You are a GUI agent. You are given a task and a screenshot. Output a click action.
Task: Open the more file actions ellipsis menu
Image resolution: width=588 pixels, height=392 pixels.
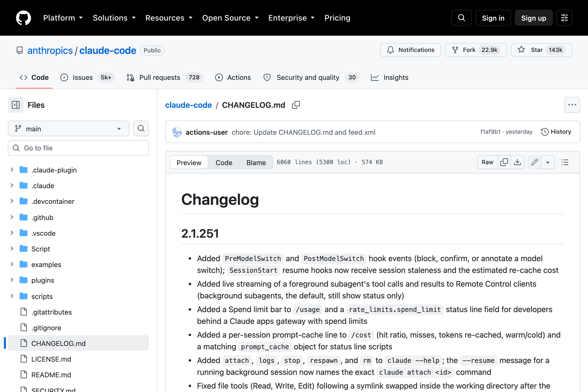pyautogui.click(x=572, y=105)
